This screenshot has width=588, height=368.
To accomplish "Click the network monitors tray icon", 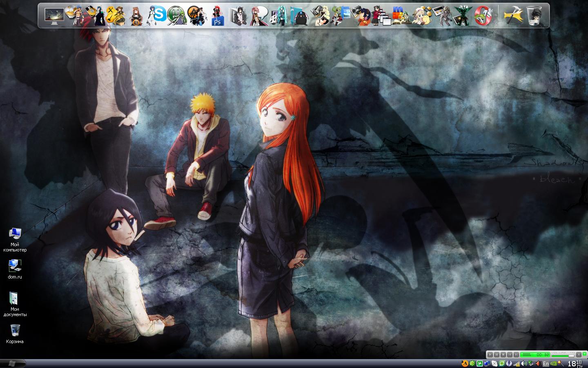I will (487, 364).
